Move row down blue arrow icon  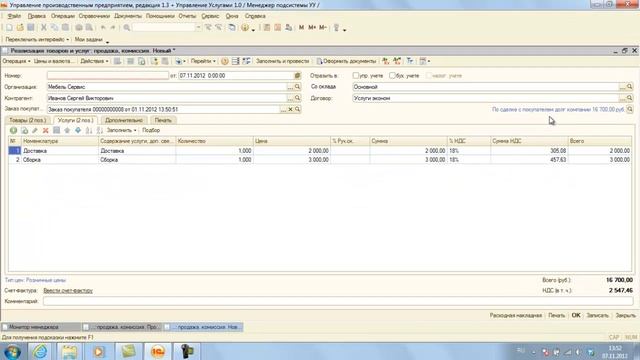click(78, 130)
